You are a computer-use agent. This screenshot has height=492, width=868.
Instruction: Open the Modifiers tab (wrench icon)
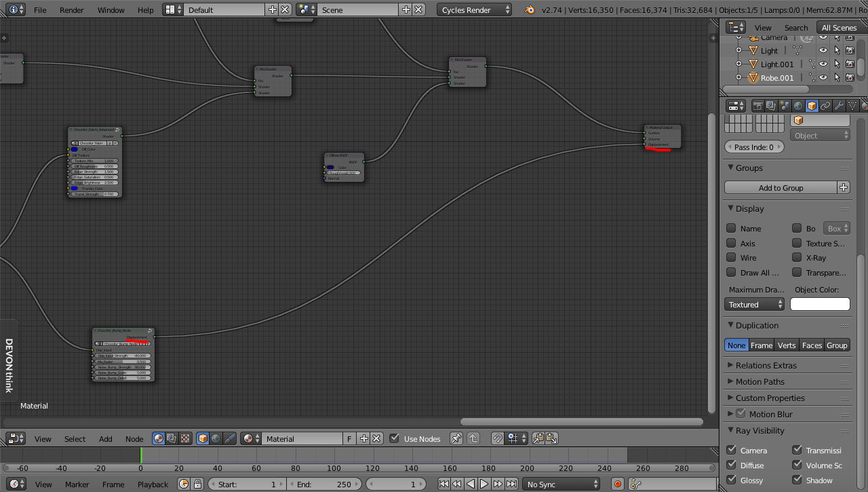[839, 106]
